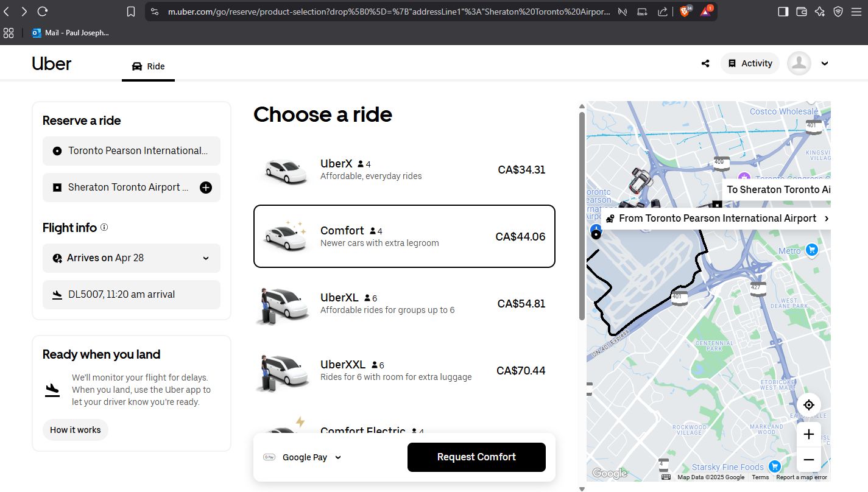The height and width of the screenshot is (492, 868).
Task: Zoom out on the map
Action: tap(808, 460)
